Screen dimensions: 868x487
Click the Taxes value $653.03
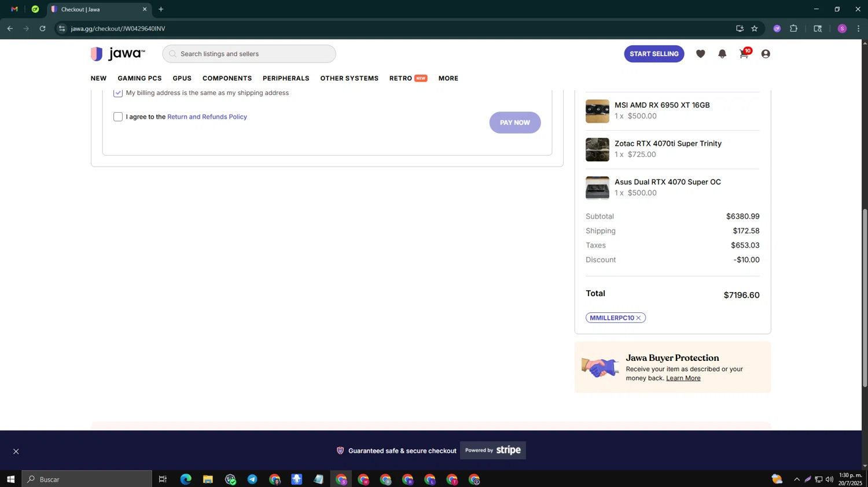745,245
